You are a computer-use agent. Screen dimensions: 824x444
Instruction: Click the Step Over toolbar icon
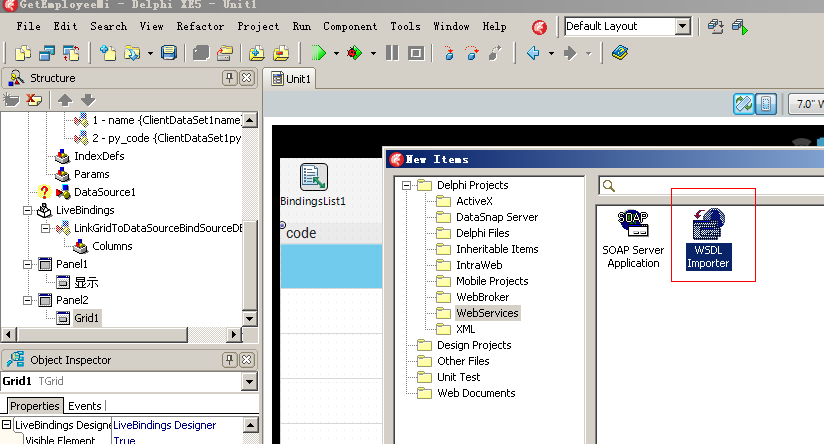coord(472,53)
